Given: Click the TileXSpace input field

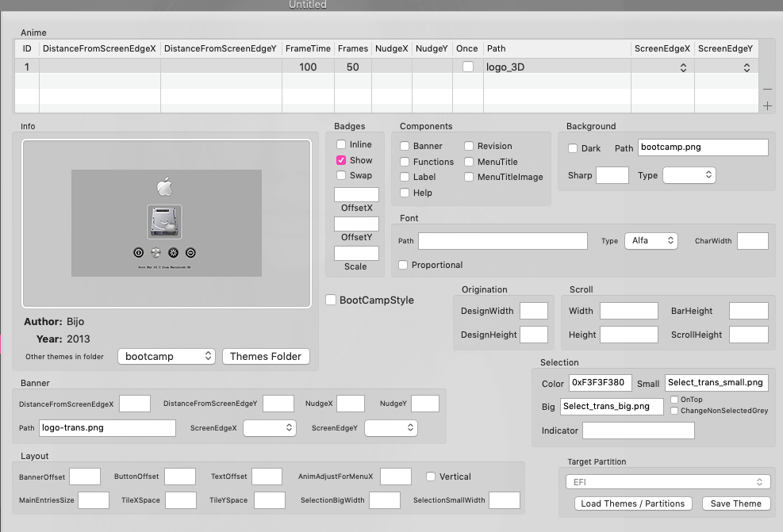Looking at the screenshot, I should coord(181,500).
